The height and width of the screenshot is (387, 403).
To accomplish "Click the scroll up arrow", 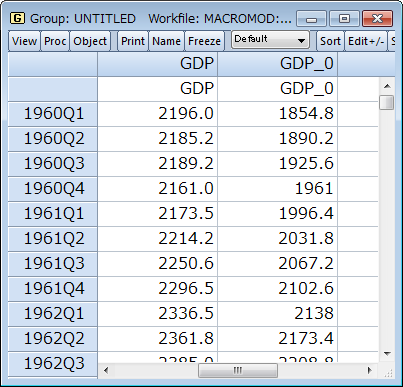I will [387, 86].
